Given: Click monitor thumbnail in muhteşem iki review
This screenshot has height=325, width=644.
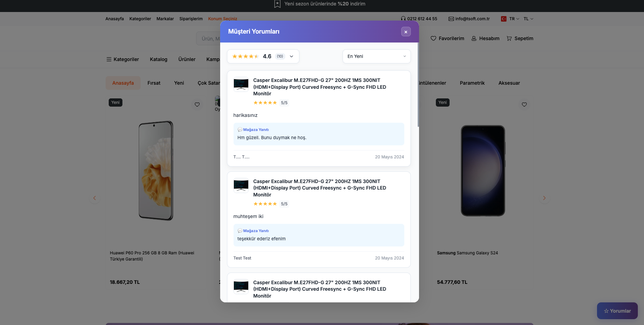Looking at the screenshot, I should (241, 185).
